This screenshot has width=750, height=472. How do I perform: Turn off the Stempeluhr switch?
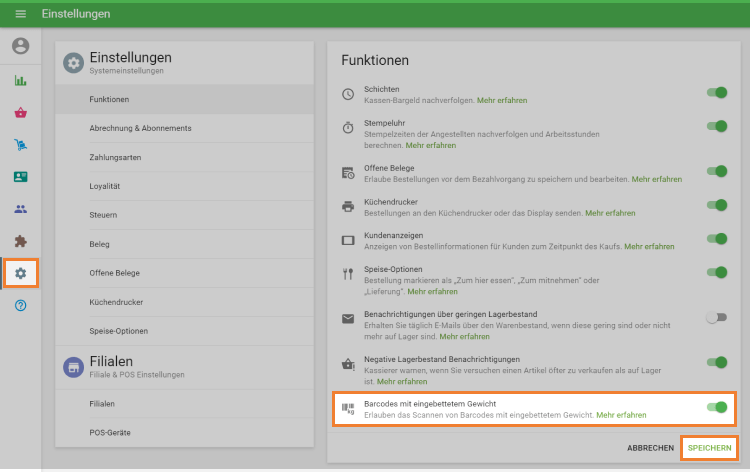pyautogui.click(x=716, y=126)
